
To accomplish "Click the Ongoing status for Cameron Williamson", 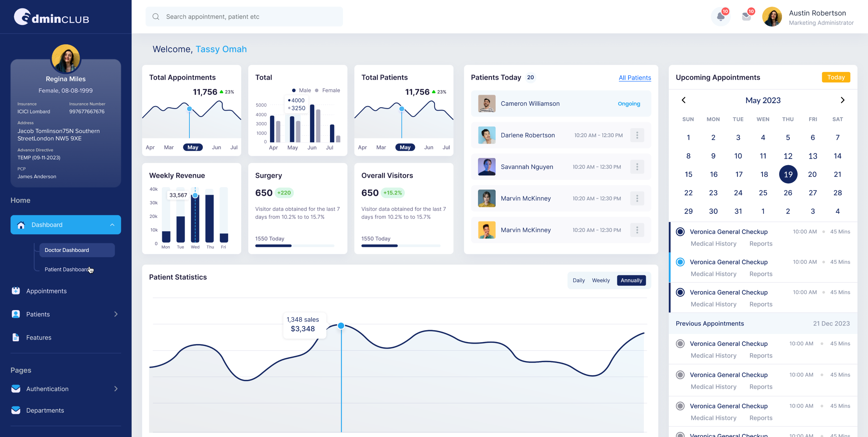I will pyautogui.click(x=629, y=103).
